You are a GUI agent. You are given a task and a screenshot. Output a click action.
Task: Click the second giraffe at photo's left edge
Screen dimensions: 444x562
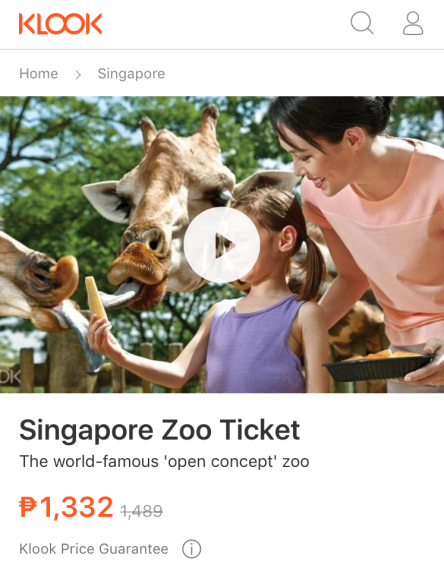point(38,287)
